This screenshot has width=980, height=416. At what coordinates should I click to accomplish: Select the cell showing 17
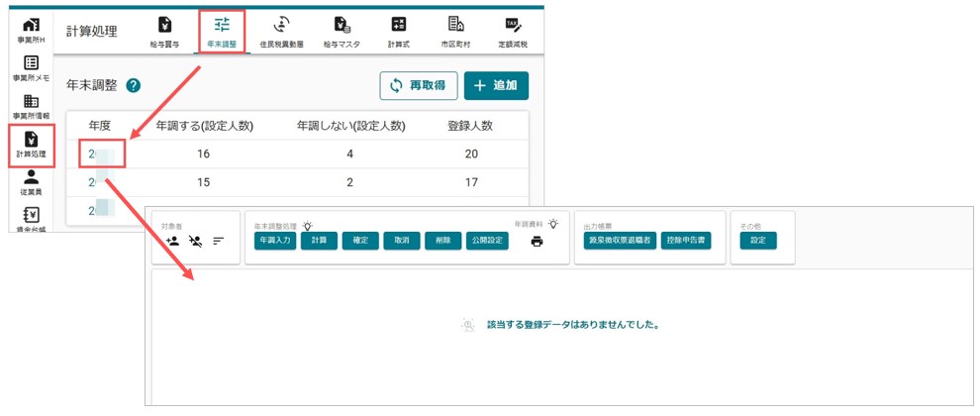click(471, 182)
